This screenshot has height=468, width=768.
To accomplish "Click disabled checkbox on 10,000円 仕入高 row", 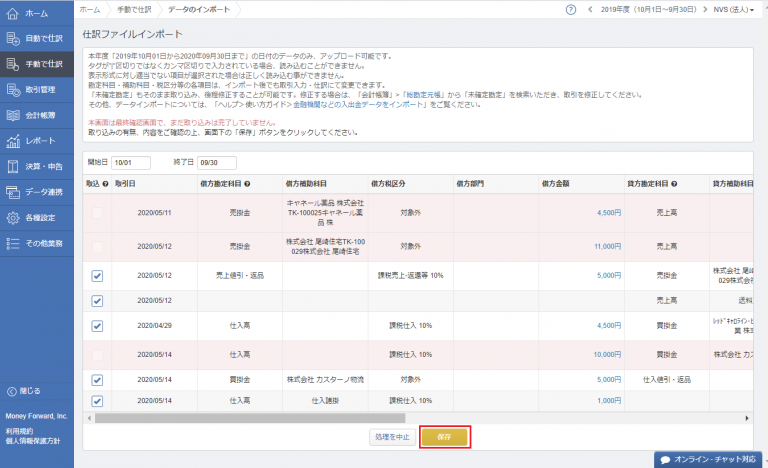I will [97, 355].
